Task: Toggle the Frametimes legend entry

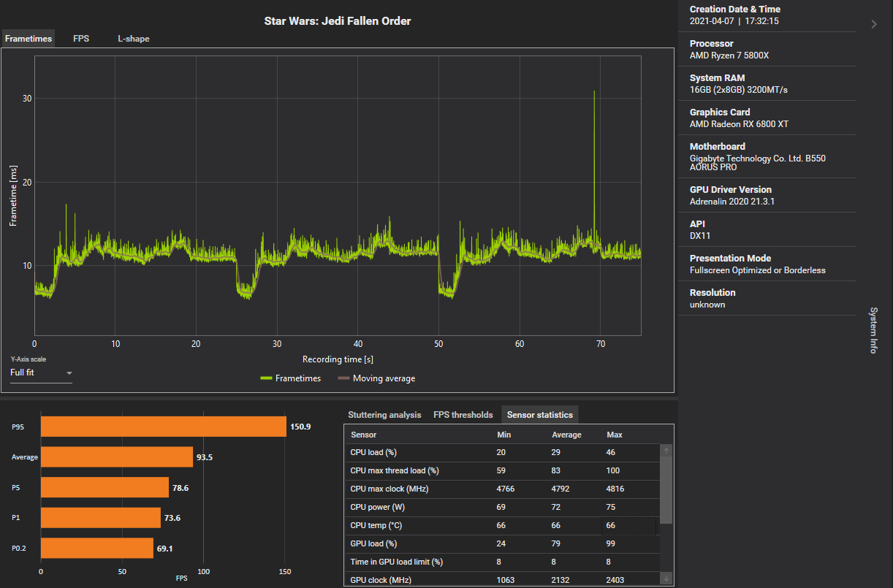Action: [x=291, y=378]
